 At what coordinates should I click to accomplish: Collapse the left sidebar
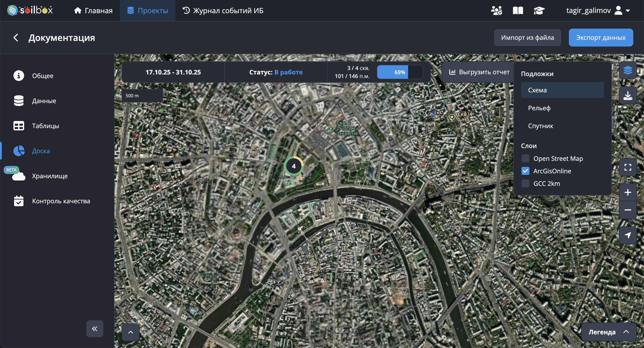(x=95, y=329)
